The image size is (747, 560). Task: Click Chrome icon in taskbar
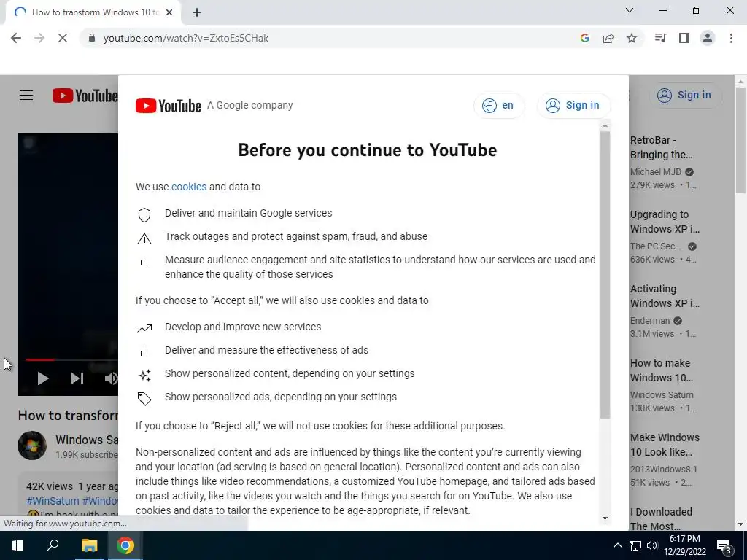coord(125,545)
